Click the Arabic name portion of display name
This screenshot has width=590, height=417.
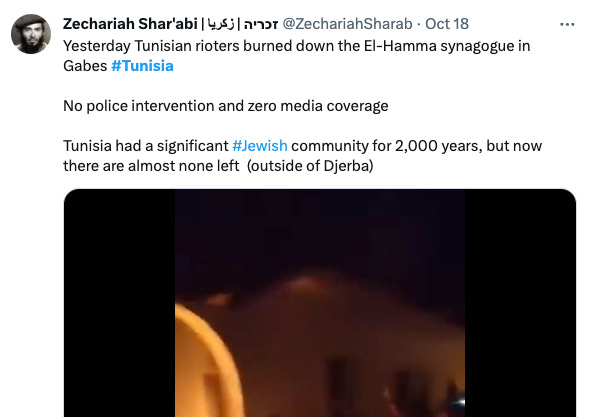tap(221, 24)
